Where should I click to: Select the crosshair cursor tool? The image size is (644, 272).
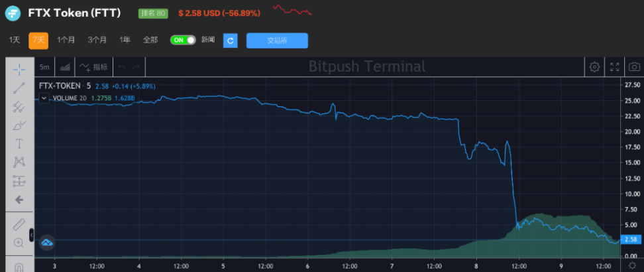[x=19, y=68]
